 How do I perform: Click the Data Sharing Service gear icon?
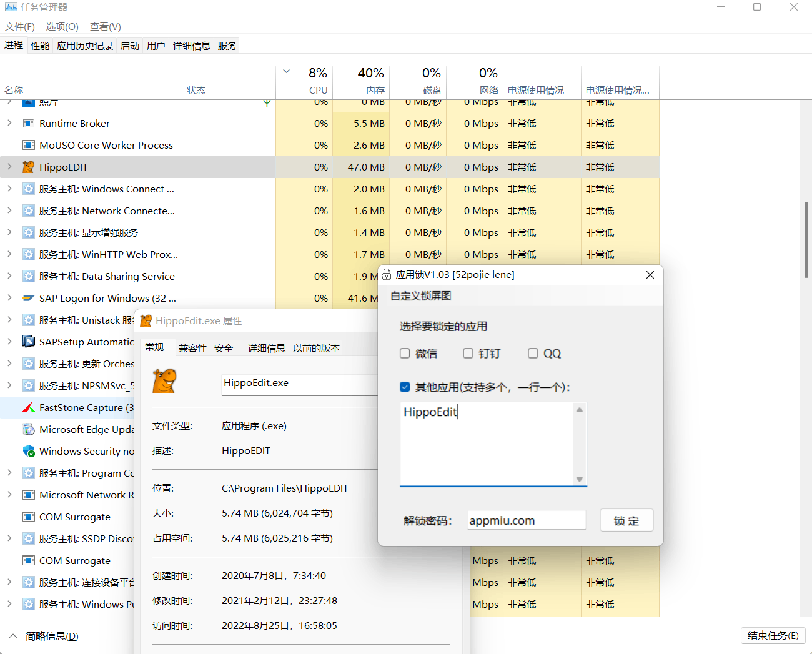pos(28,276)
